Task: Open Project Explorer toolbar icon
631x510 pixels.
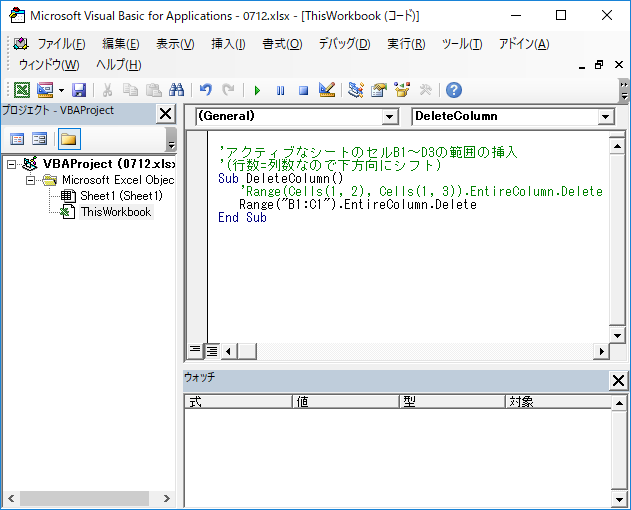Action: (x=356, y=90)
